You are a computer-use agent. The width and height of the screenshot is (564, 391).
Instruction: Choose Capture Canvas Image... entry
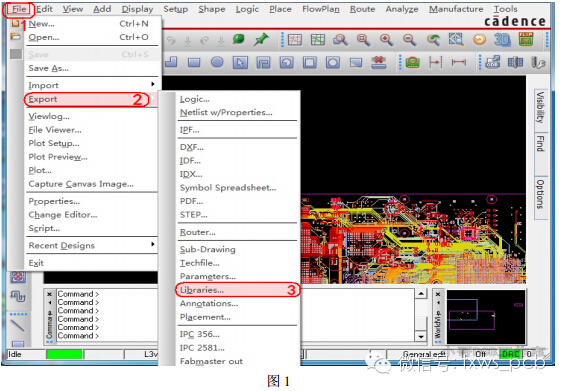point(92,184)
